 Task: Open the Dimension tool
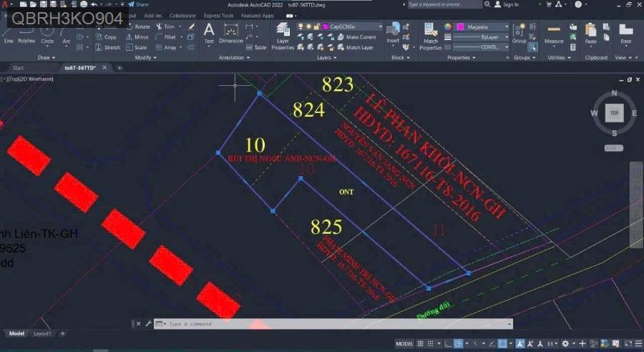click(230, 33)
